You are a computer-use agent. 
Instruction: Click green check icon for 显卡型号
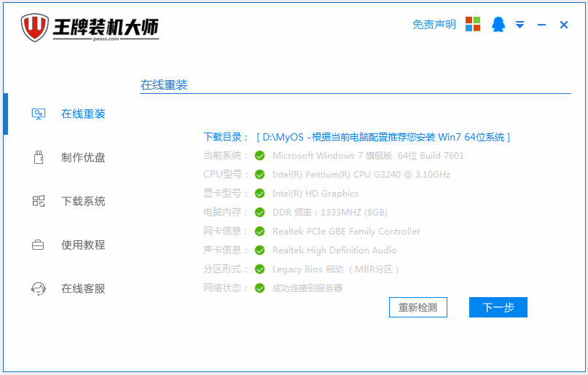pos(260,193)
